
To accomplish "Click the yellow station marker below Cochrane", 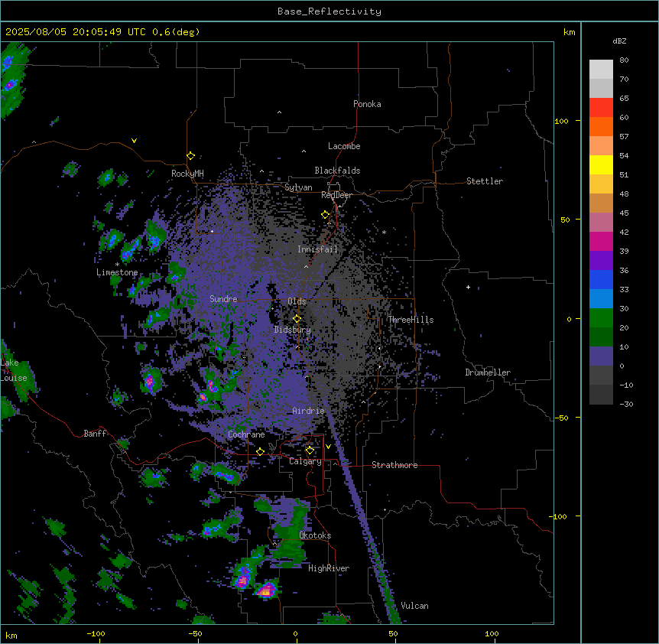I will tap(260, 452).
